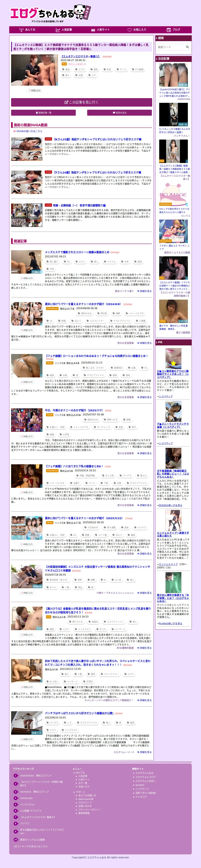Open footer Webmaster用 link
Image resolution: width=201 pixels, height=868 pixels.
86,799
